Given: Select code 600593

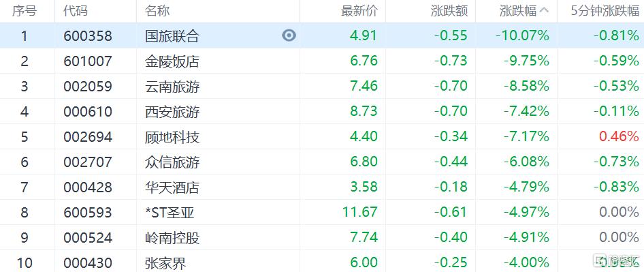Looking at the screenshot, I should point(88,212).
